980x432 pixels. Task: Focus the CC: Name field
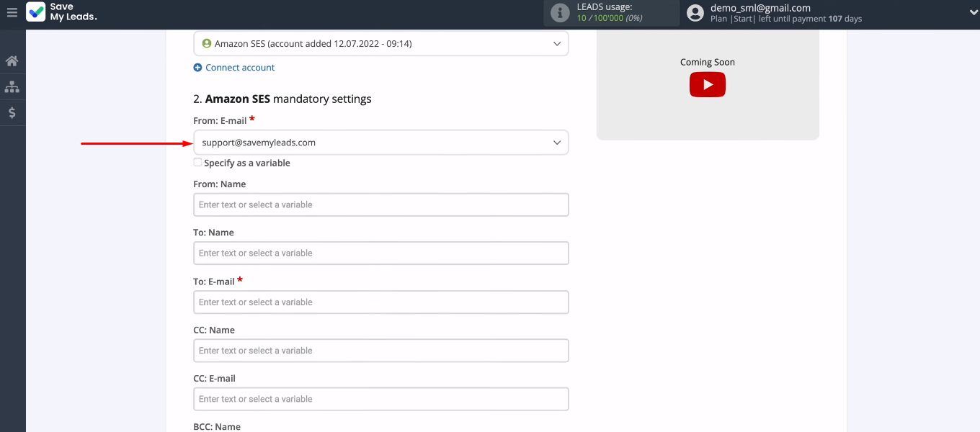coord(381,351)
